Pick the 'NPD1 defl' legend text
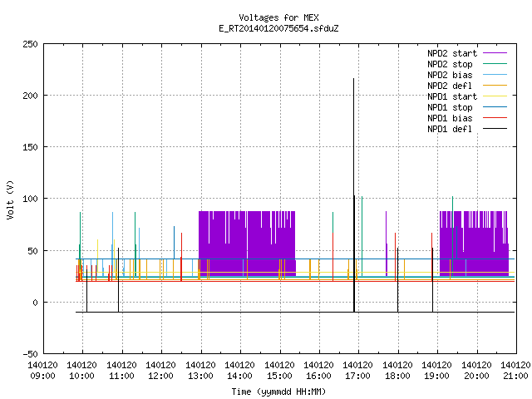 click(450, 130)
